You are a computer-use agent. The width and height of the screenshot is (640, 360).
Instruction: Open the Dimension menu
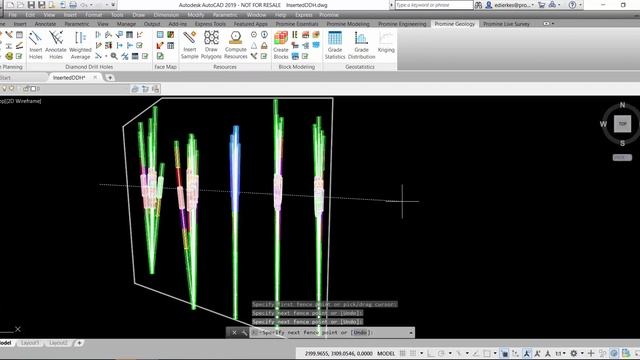coord(166,15)
